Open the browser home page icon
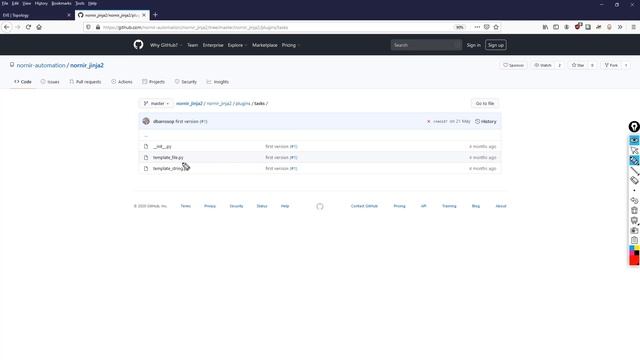 coord(39,27)
